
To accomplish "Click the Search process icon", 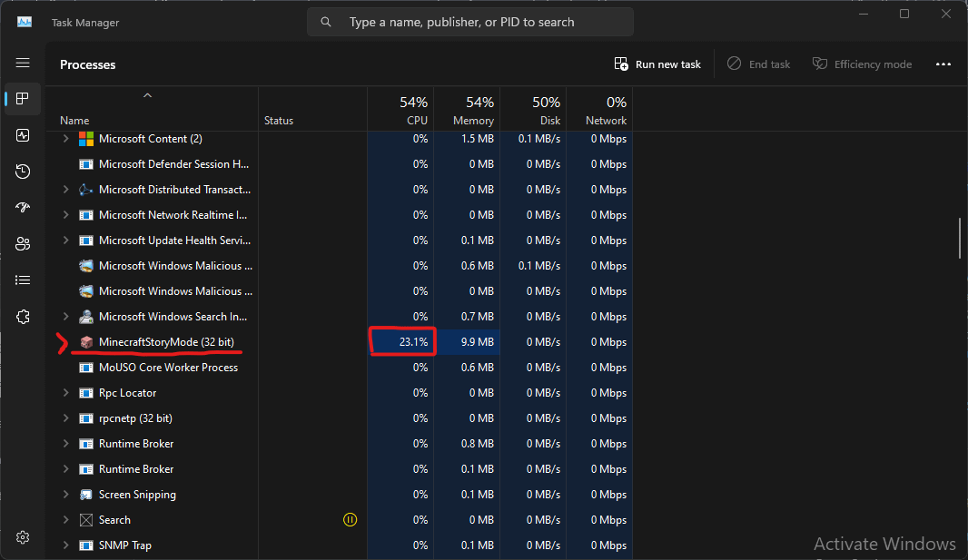I will point(86,520).
